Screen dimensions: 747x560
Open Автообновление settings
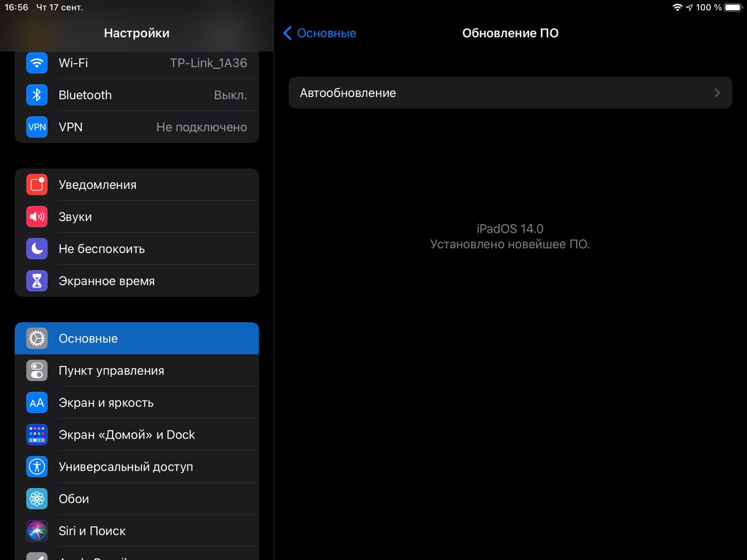(510, 93)
